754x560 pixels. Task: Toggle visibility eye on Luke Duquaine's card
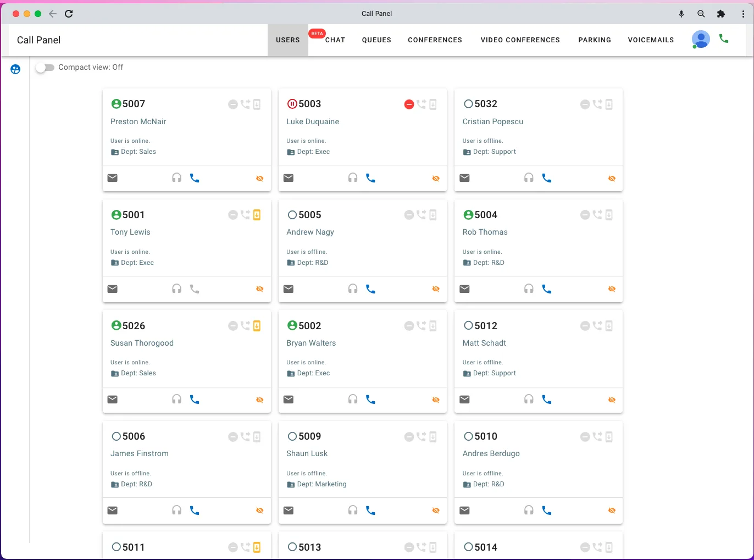point(436,178)
